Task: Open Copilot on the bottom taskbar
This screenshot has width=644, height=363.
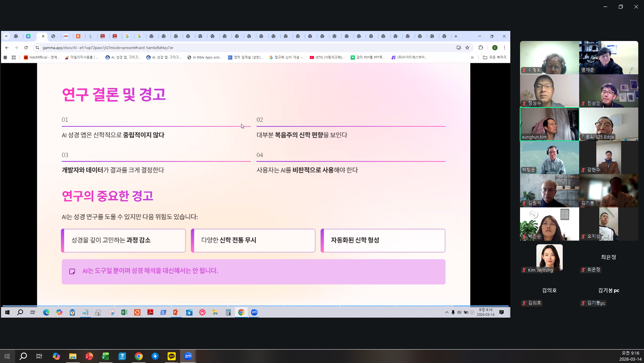Action: tap(56, 356)
